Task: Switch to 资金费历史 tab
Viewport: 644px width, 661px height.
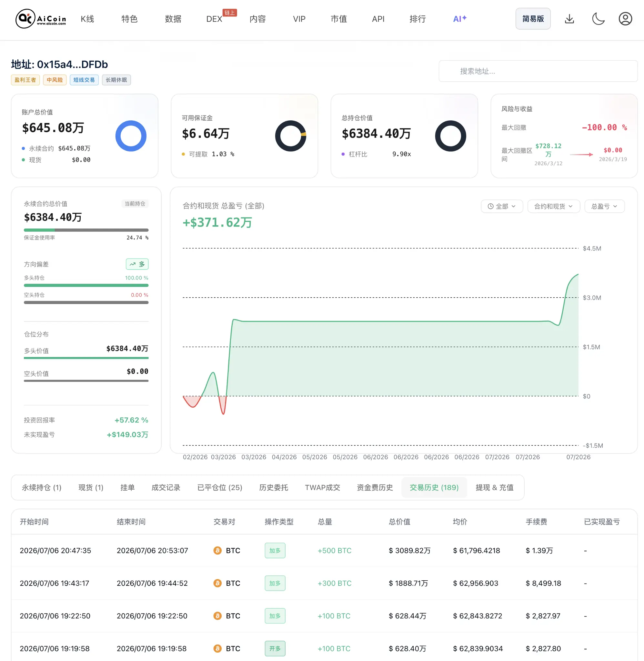Action: click(375, 487)
